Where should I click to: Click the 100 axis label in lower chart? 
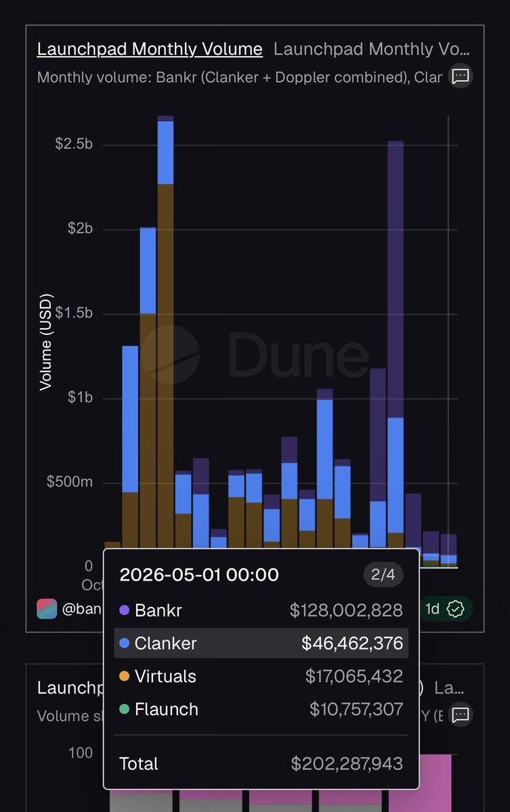(81, 753)
